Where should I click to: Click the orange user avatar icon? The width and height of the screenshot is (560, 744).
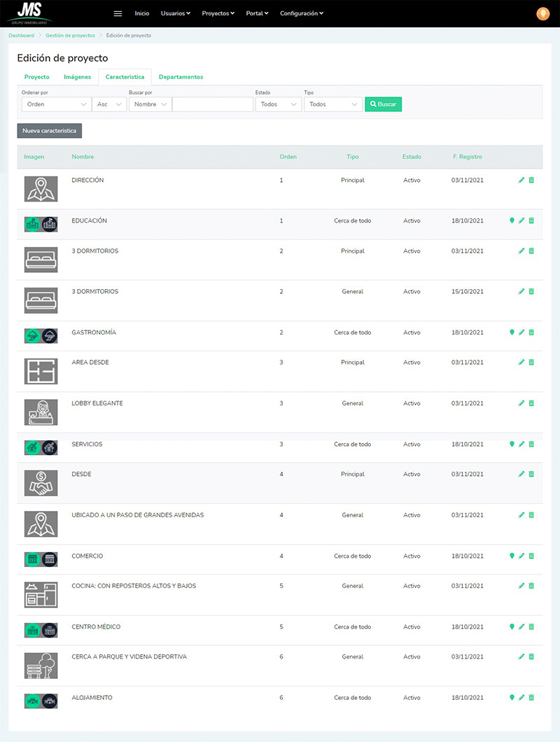click(x=543, y=14)
